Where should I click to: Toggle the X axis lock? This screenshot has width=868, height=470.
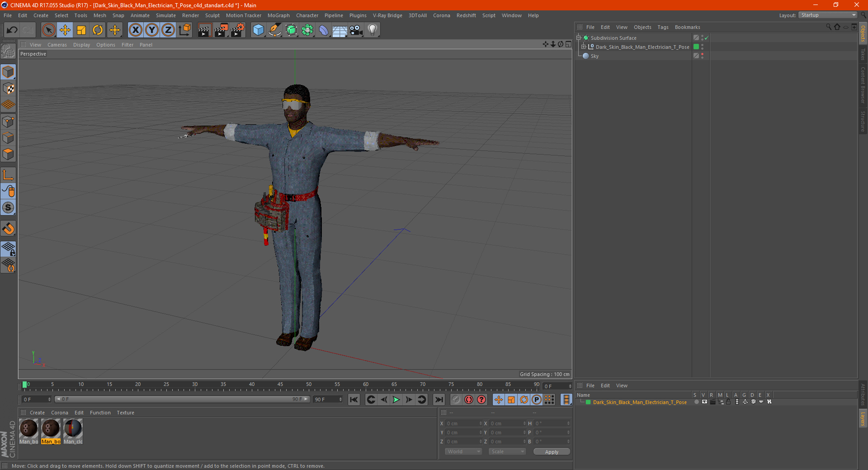pos(135,30)
